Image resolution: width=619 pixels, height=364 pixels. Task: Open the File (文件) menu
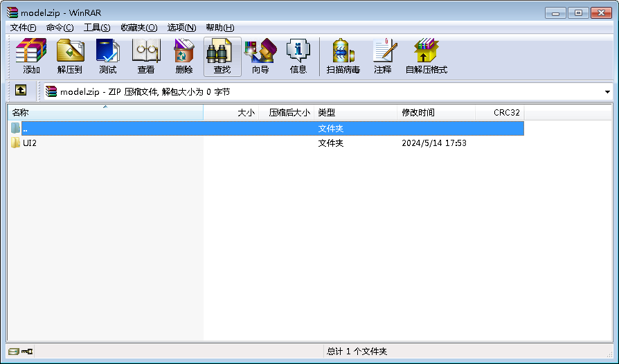pyautogui.click(x=23, y=28)
